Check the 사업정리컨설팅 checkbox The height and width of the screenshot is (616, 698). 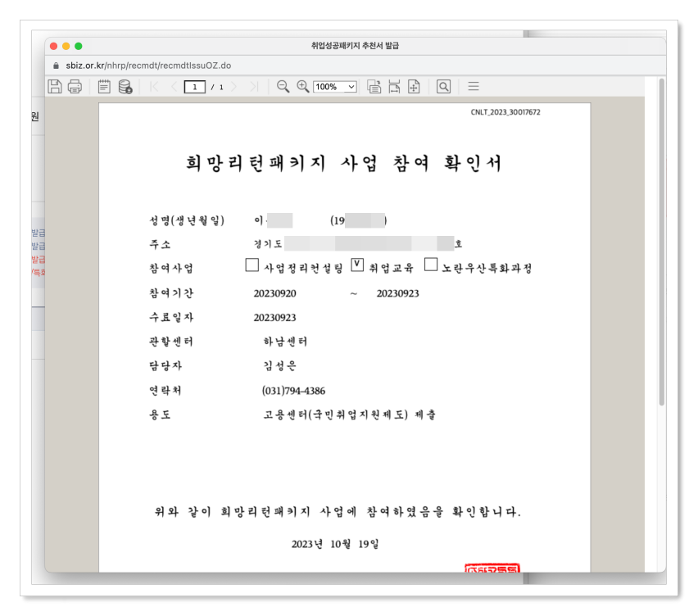tap(252, 265)
